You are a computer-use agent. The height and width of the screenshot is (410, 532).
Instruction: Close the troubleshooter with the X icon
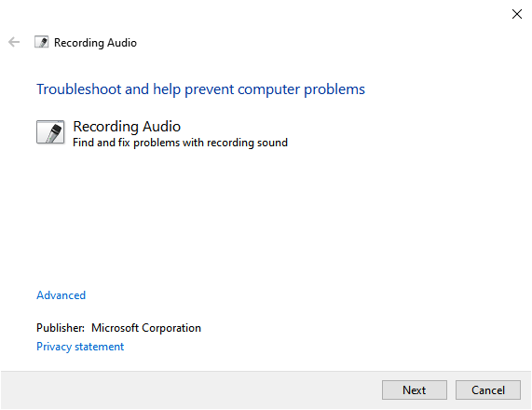coord(517,14)
